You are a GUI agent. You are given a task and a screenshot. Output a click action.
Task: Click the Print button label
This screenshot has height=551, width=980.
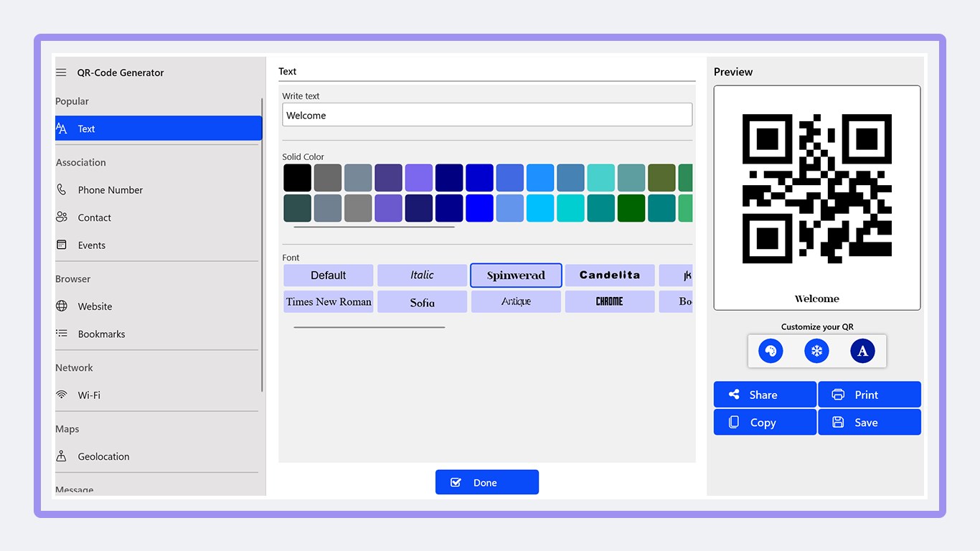(x=867, y=395)
